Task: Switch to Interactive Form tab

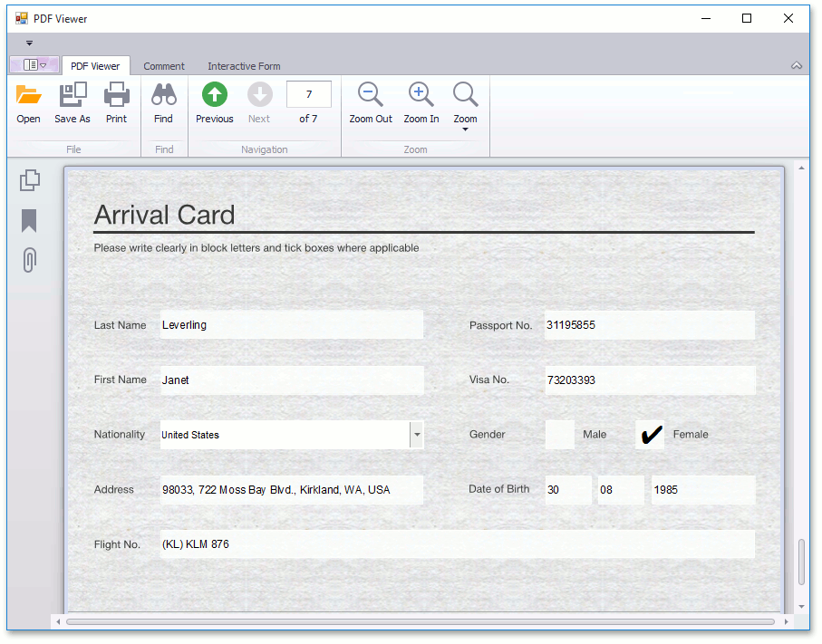Action: click(244, 66)
